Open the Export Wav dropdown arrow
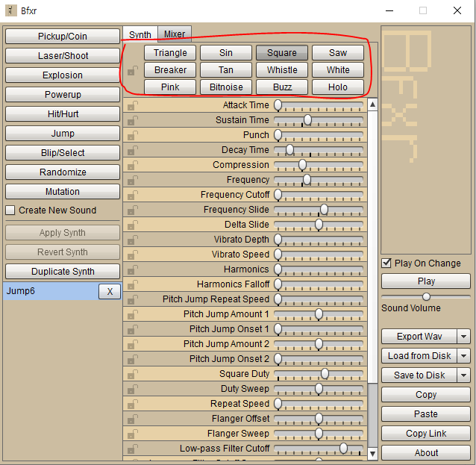Screen dimensions: 476x465 tap(463, 336)
